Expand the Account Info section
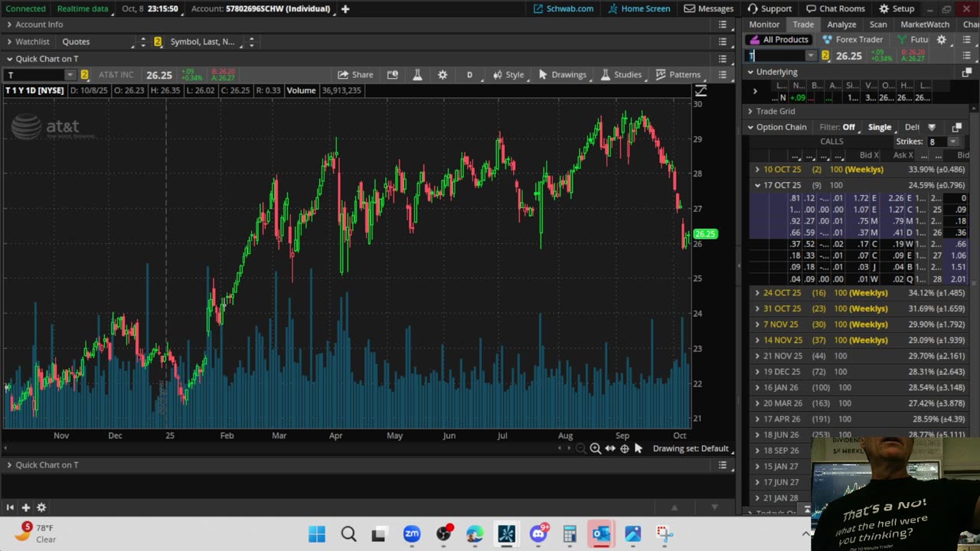Viewport: 980px width, 551px height. pos(9,24)
